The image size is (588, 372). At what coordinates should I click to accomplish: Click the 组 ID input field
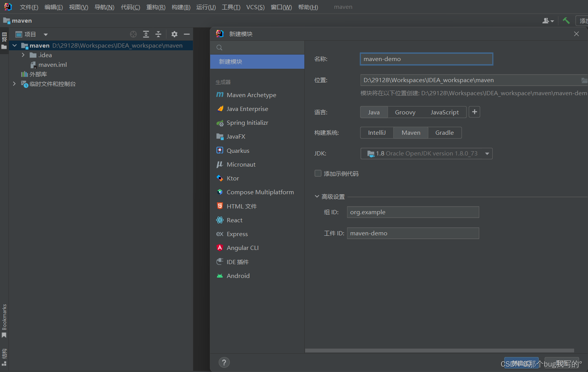[x=413, y=212]
